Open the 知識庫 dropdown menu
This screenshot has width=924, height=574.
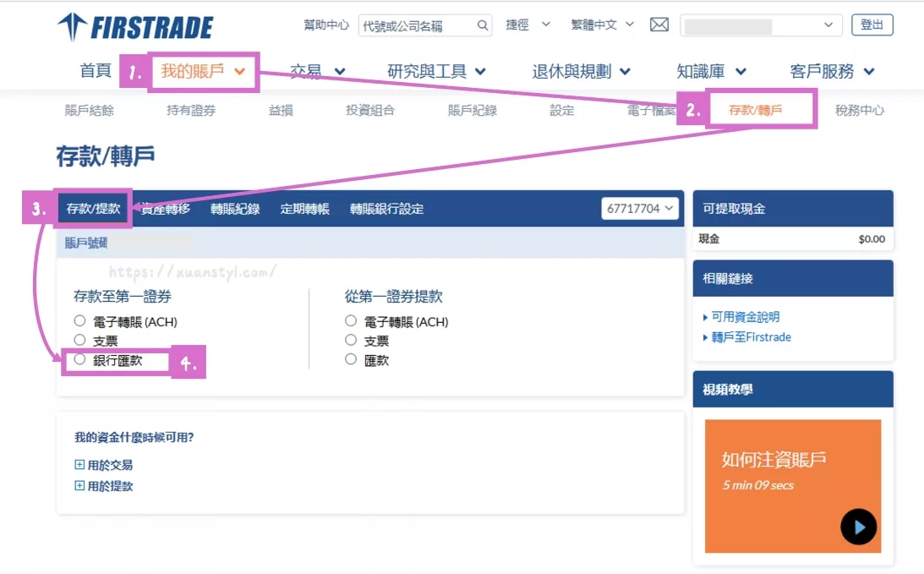[711, 71]
